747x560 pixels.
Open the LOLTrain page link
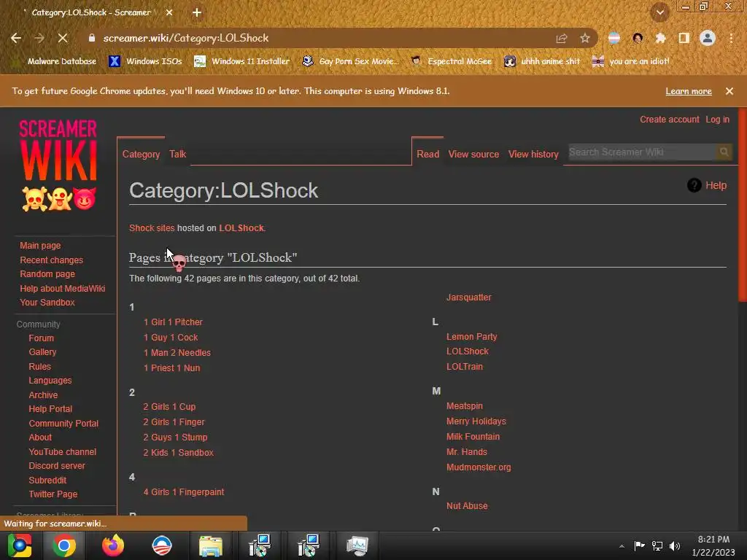[465, 367]
